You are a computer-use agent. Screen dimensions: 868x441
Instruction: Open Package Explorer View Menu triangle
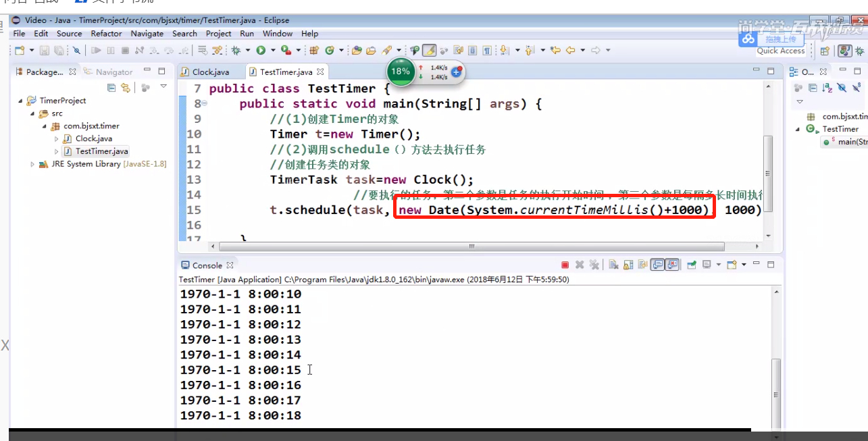point(163,86)
